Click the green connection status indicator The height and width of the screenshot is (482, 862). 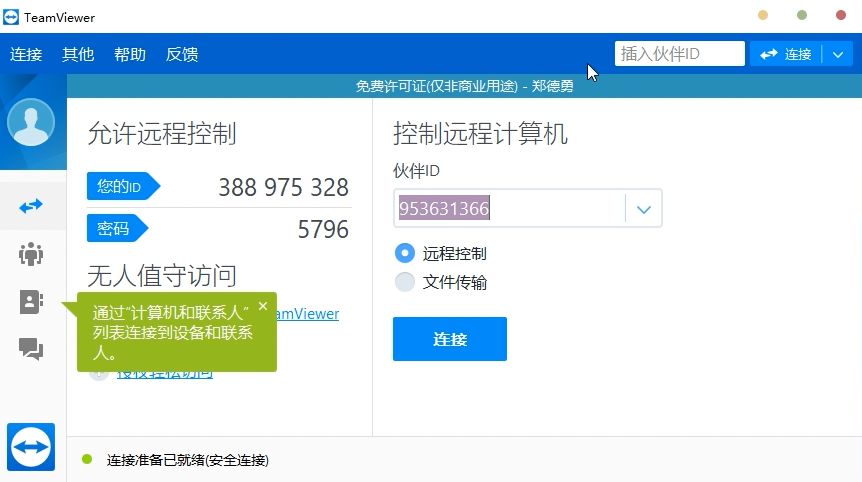coord(87,460)
